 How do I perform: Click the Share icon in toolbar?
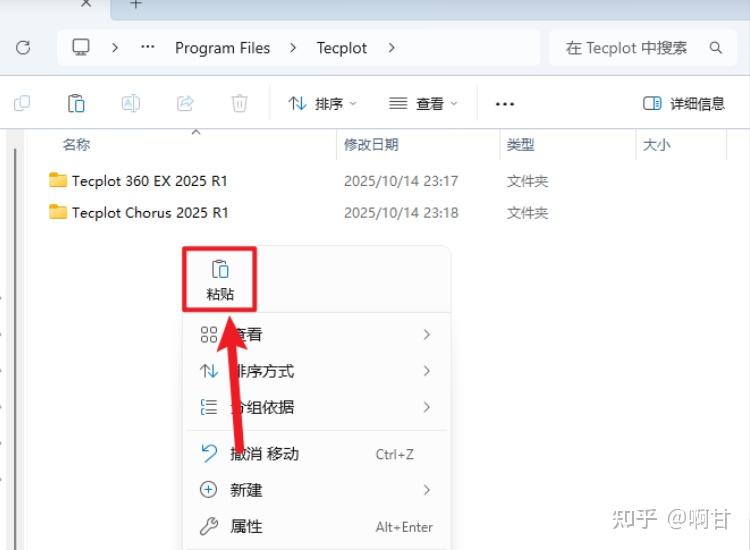pos(185,103)
